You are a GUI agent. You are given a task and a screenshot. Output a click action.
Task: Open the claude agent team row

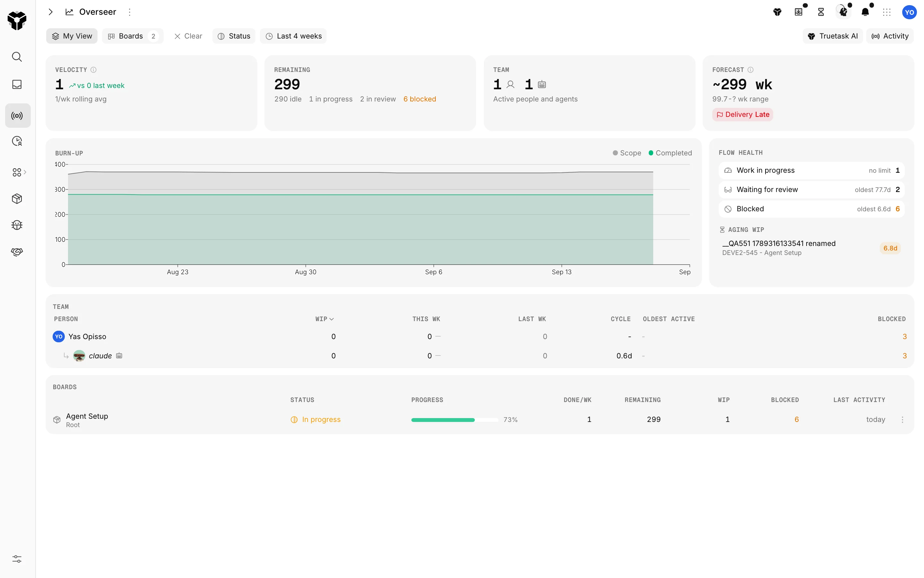pyautogui.click(x=480, y=356)
